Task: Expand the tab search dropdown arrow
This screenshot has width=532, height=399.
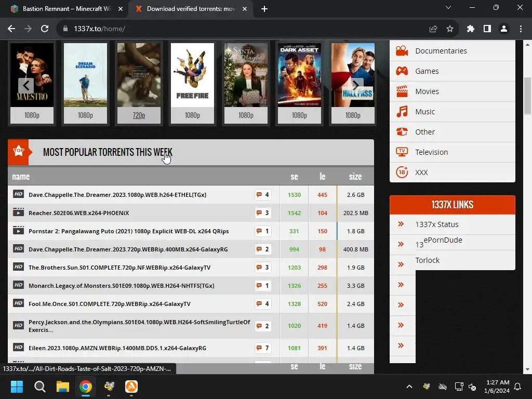Action: point(448,7)
